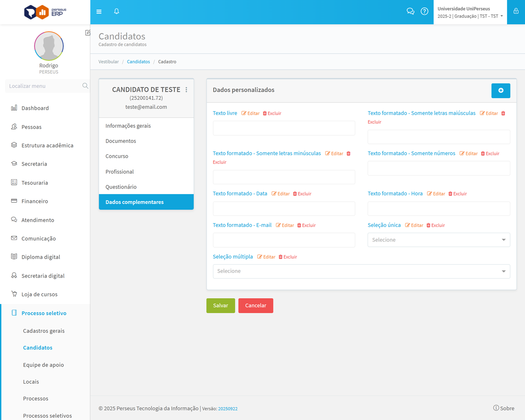The width and height of the screenshot is (525, 420).
Task: Expand the Seleção única dropdown
Action: [x=438, y=240]
